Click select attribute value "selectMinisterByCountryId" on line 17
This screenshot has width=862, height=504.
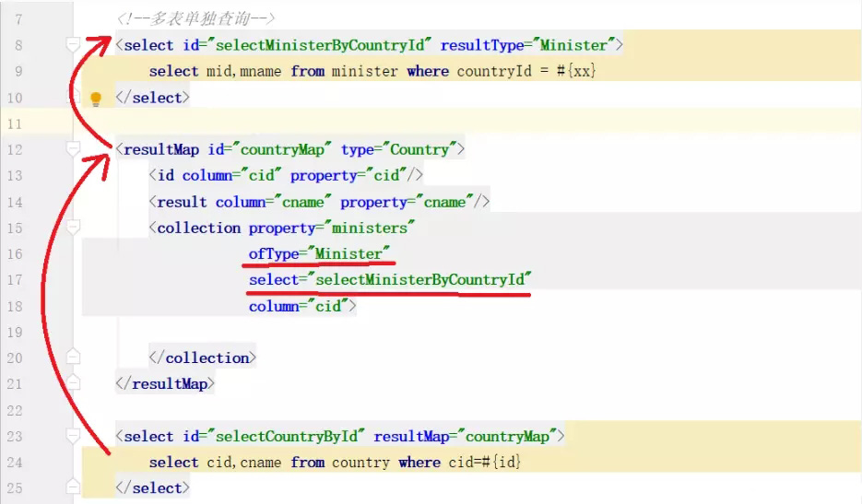[x=419, y=280]
